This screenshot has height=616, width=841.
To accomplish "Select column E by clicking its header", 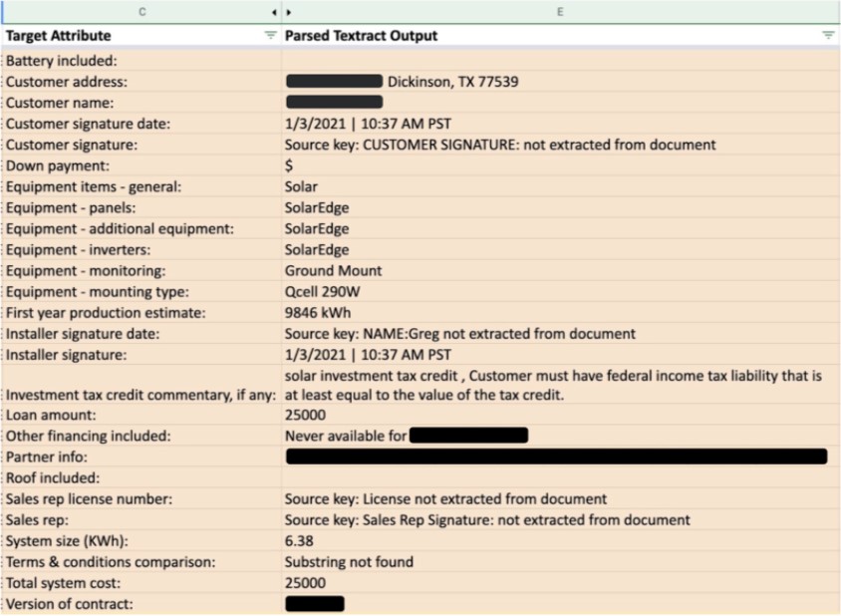I will pyautogui.click(x=559, y=11).
